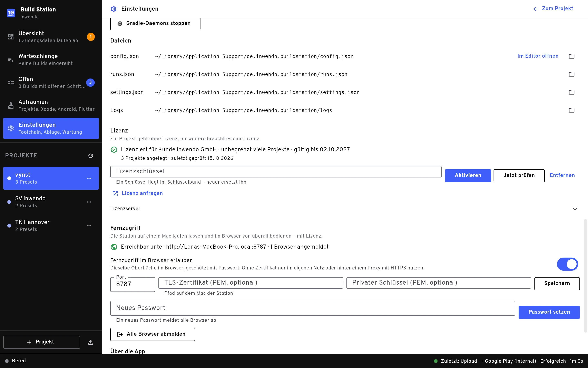
Task: Refresh the Projekte list
Action: 91,156
